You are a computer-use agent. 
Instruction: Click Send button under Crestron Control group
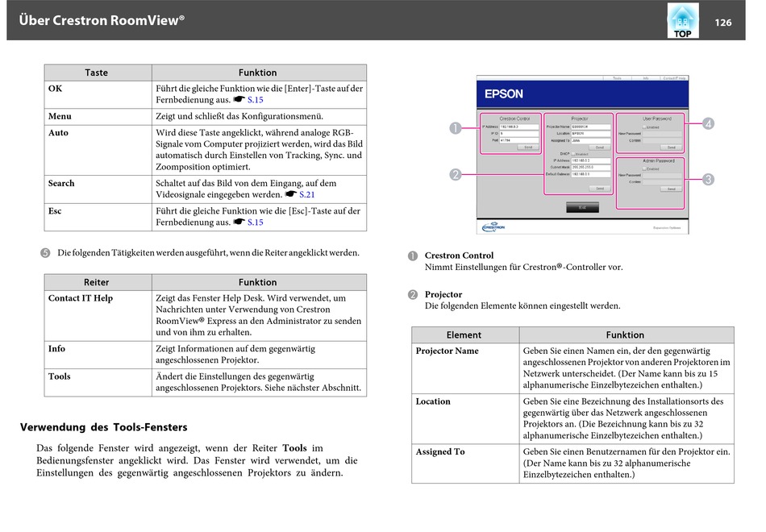528,147
